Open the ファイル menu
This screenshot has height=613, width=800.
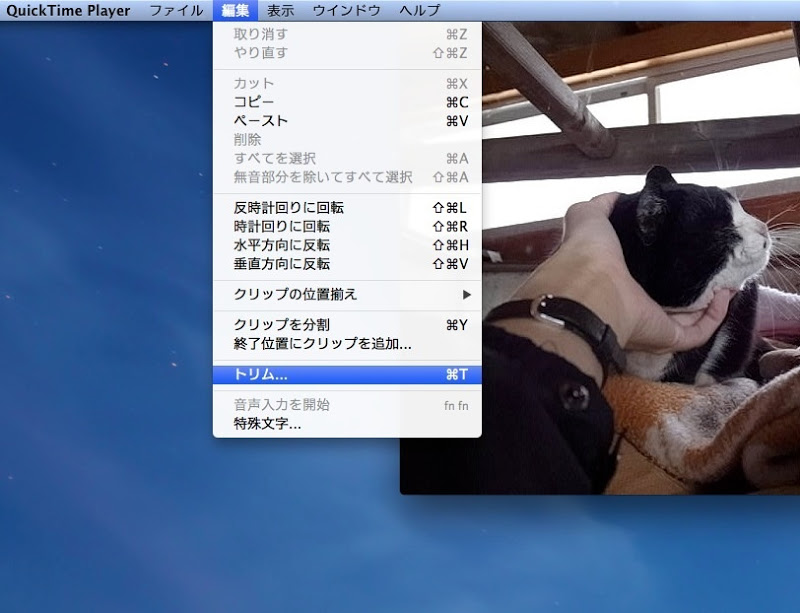coord(176,10)
